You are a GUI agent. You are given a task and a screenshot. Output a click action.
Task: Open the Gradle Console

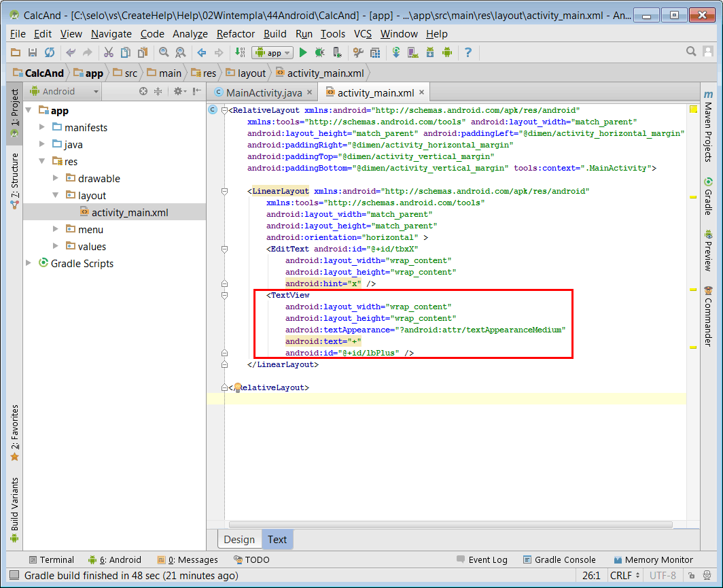pyautogui.click(x=559, y=559)
